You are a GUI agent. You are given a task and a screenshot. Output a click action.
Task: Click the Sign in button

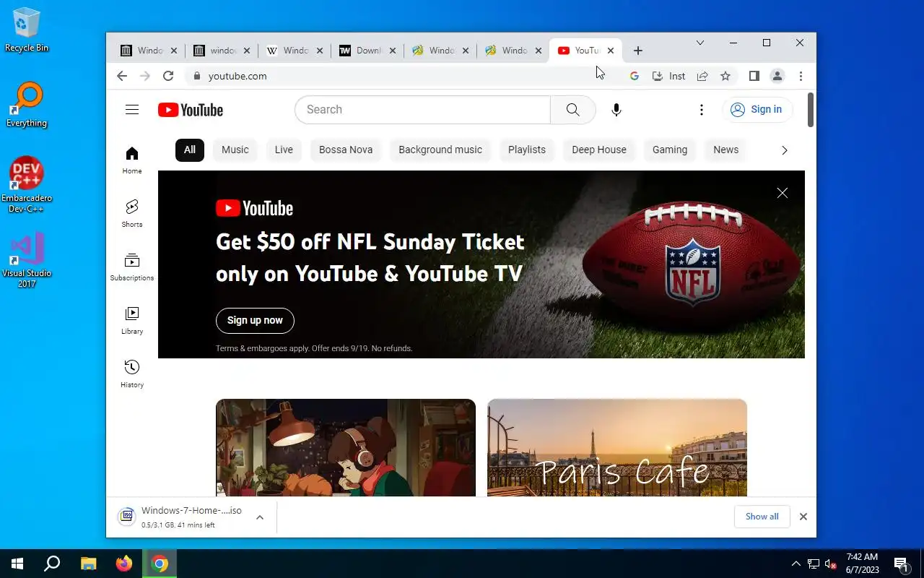(757, 110)
